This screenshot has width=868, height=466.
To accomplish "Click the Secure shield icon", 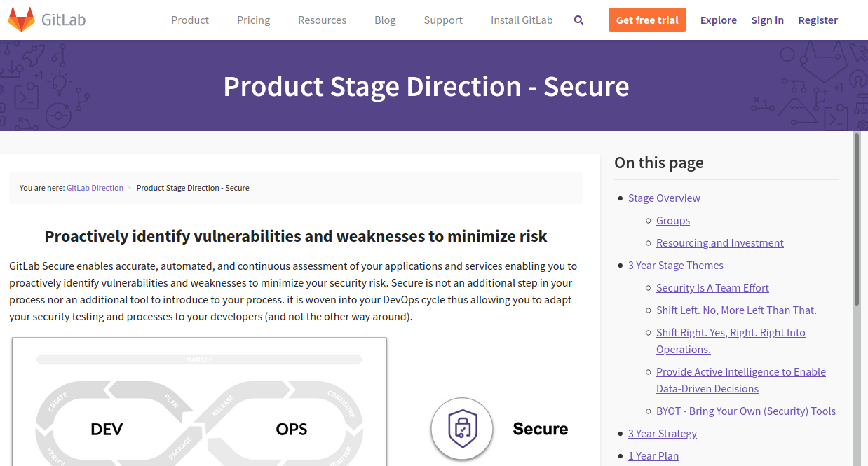I will (x=463, y=429).
